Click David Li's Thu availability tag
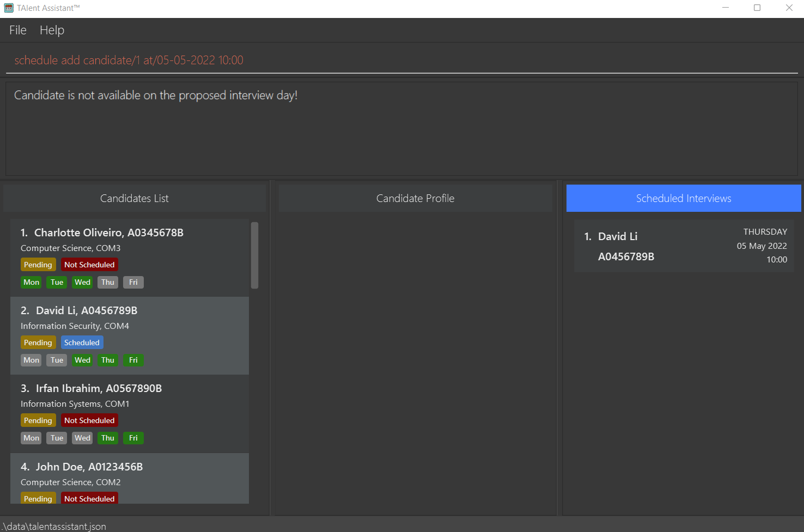Image resolution: width=804 pixels, height=532 pixels. pyautogui.click(x=108, y=360)
